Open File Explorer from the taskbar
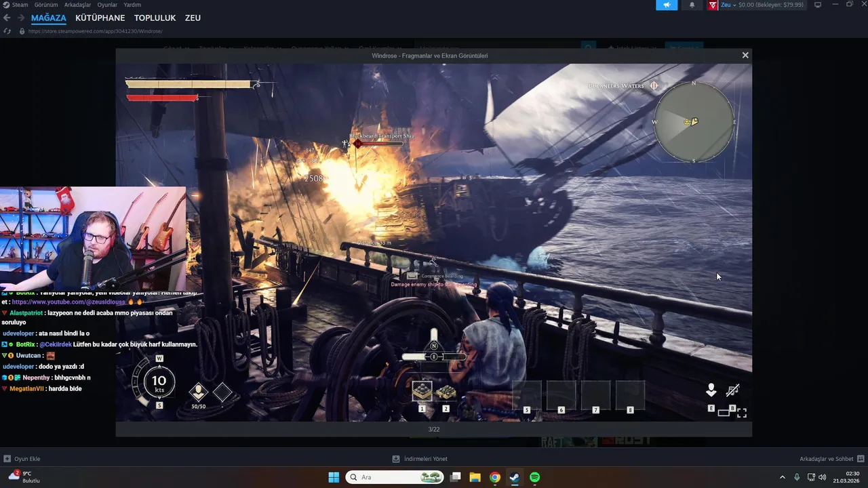 tap(475, 477)
